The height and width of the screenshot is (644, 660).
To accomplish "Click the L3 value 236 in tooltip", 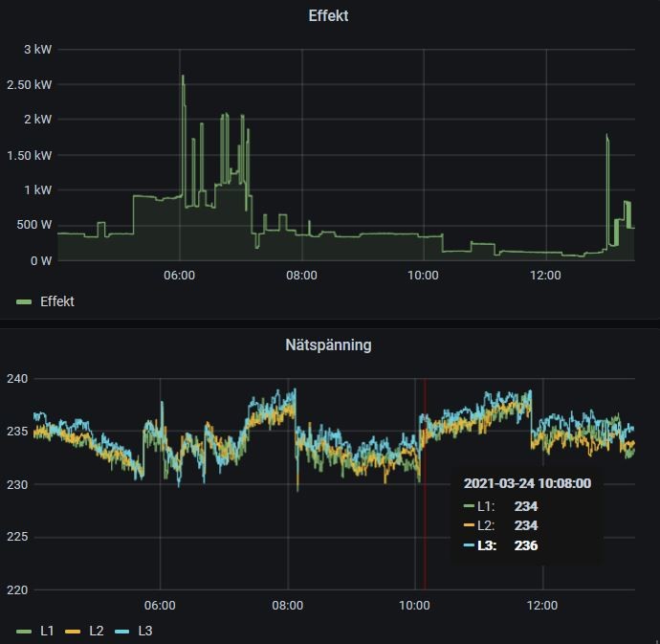I will [526, 546].
